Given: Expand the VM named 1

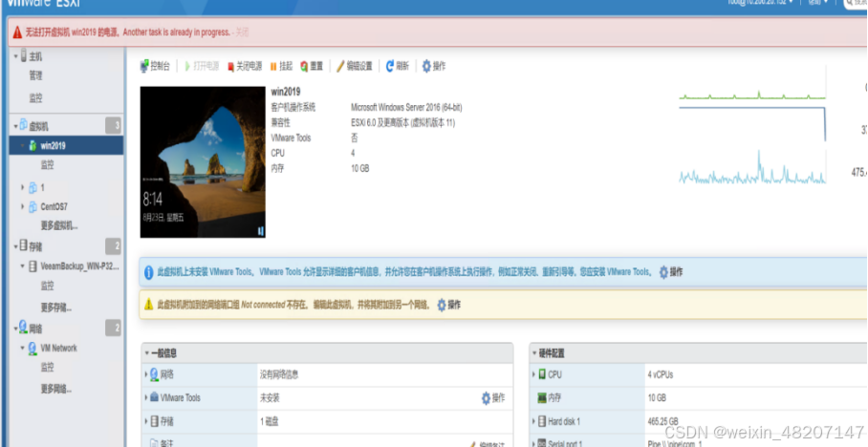Looking at the screenshot, I should point(23,187).
